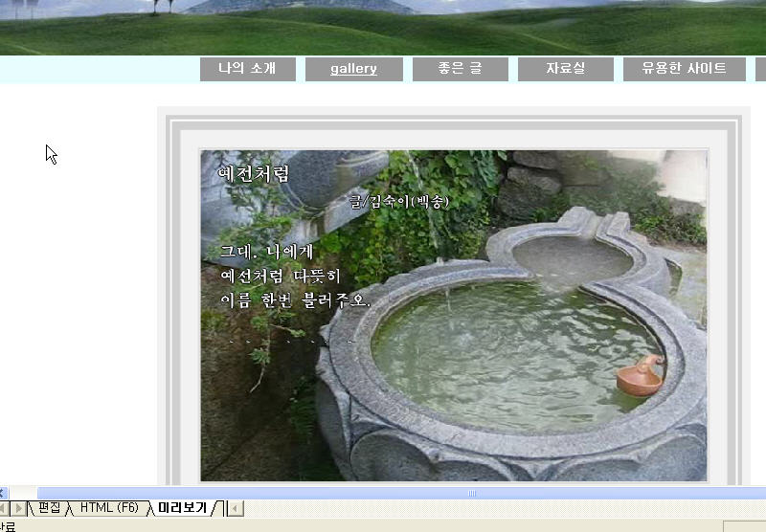
Task: Click the 예전처럼 poem title text
Action: [254, 174]
